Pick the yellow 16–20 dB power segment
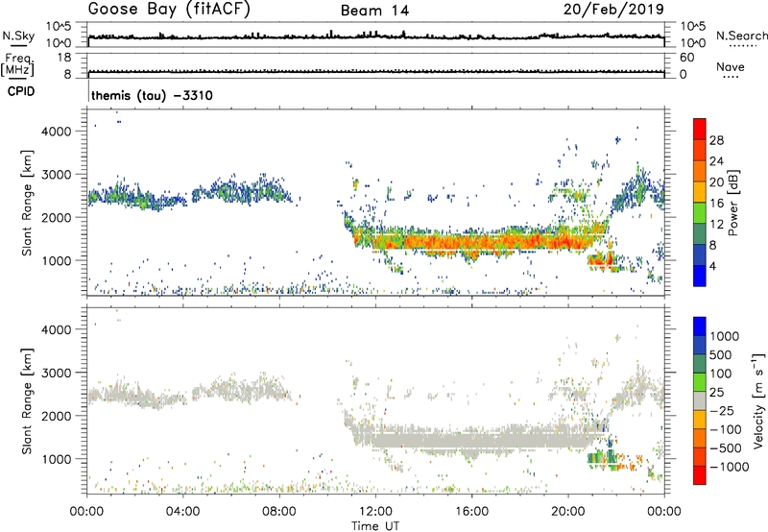The image size is (768, 532). (x=700, y=192)
